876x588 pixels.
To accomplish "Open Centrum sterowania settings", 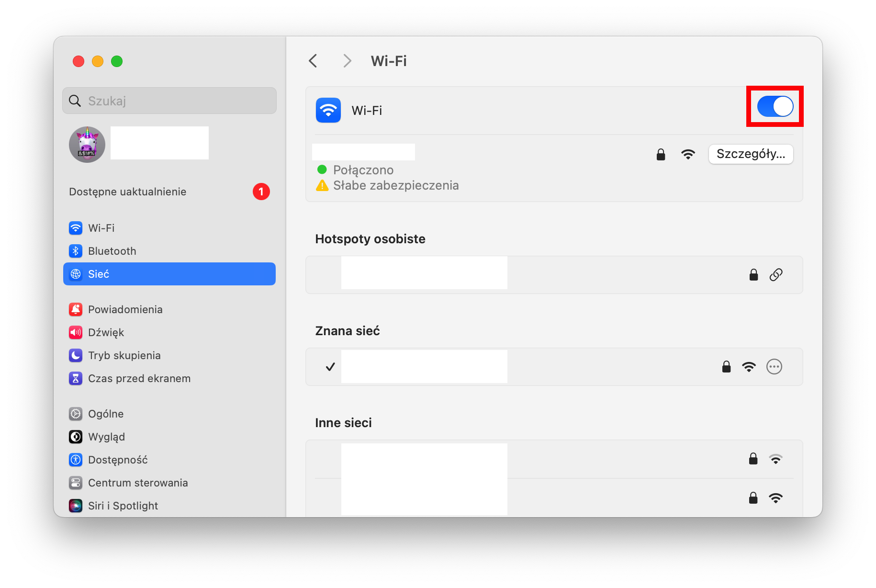I will coord(169,483).
